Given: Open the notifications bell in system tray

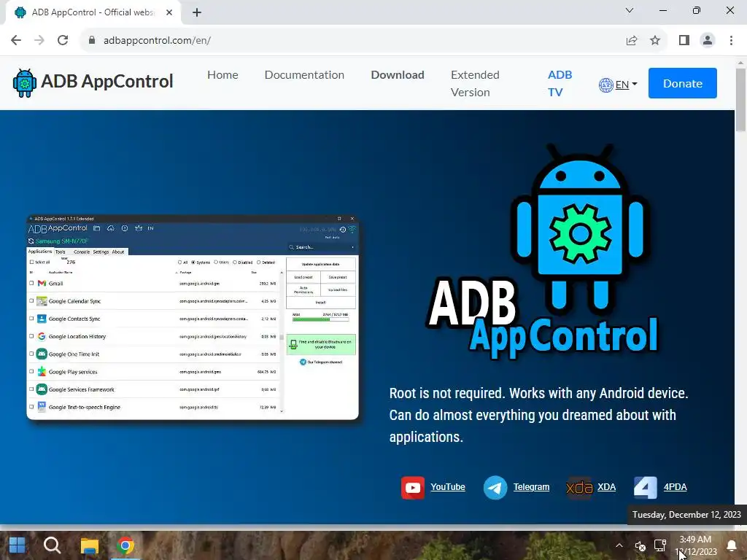Looking at the screenshot, I should point(731,545).
